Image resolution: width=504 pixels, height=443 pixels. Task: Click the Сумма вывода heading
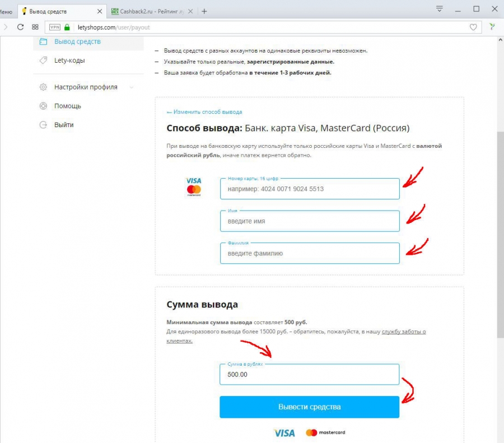[x=202, y=304]
